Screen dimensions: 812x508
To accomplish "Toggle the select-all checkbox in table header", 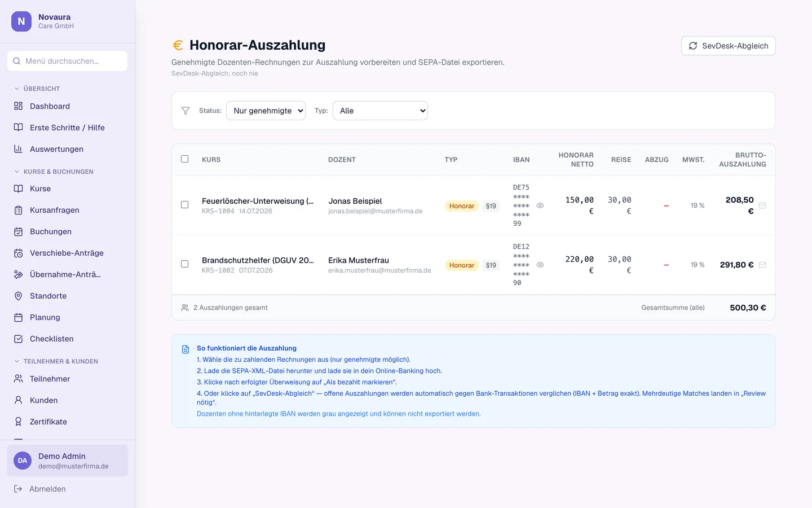I will (x=184, y=159).
